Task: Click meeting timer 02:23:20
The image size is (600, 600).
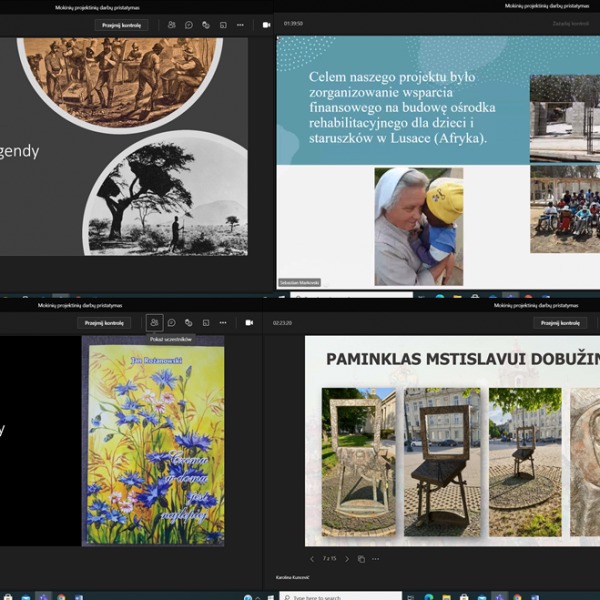Action: tap(282, 323)
